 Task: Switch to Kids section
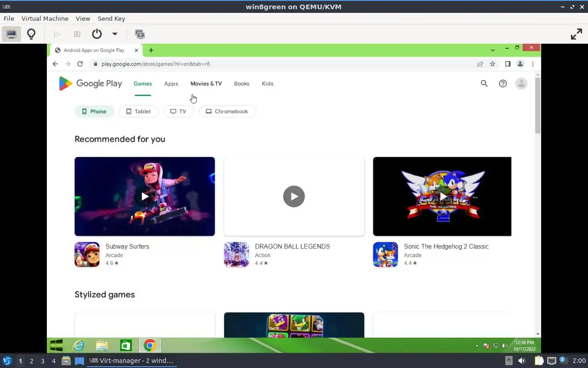267,84
